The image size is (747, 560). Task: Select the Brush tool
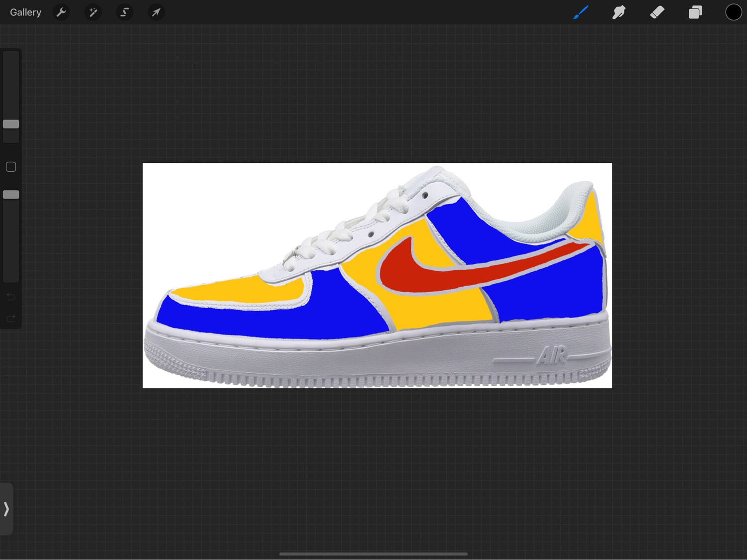click(x=581, y=12)
